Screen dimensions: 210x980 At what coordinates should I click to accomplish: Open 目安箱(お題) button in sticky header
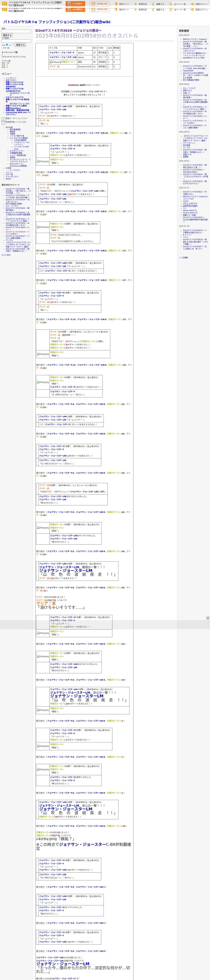(99, 4)
